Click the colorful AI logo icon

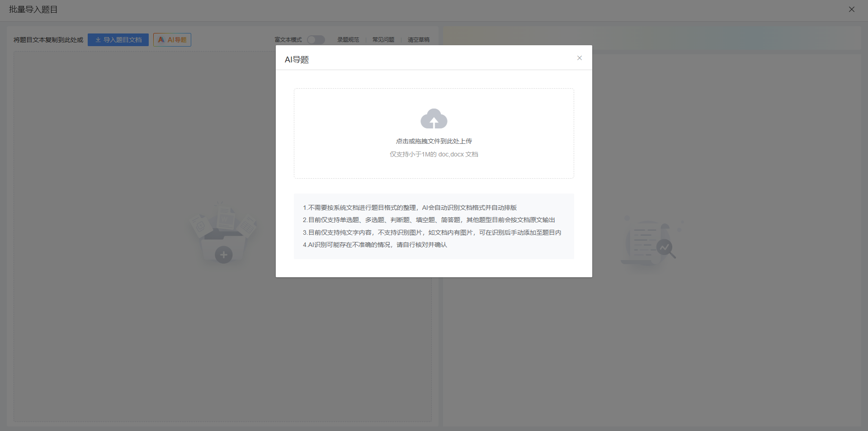(x=161, y=40)
